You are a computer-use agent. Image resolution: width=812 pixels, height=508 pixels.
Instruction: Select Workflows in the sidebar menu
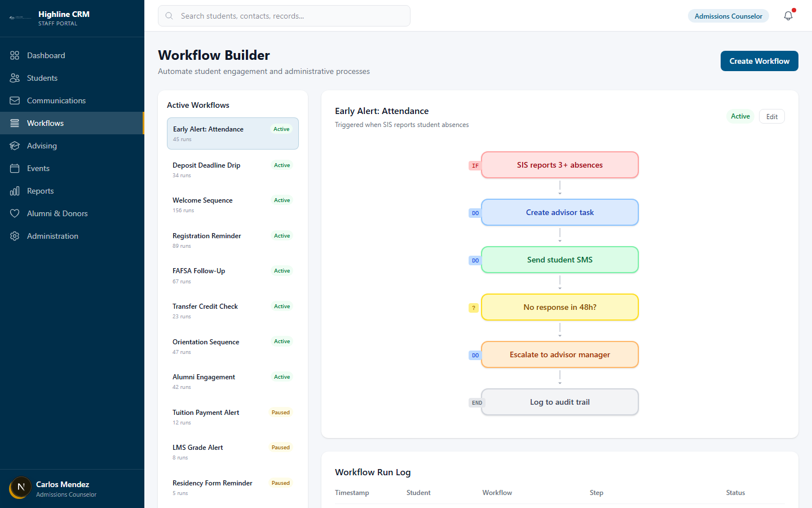[x=45, y=123]
